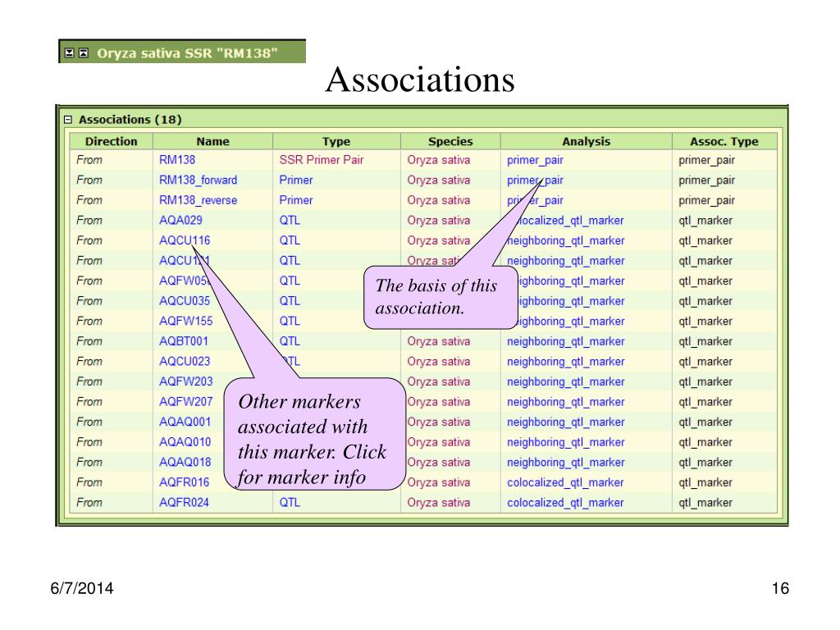Click Primer type in the RM138_forward row
This screenshot has width=840, height=630.
click(x=295, y=180)
